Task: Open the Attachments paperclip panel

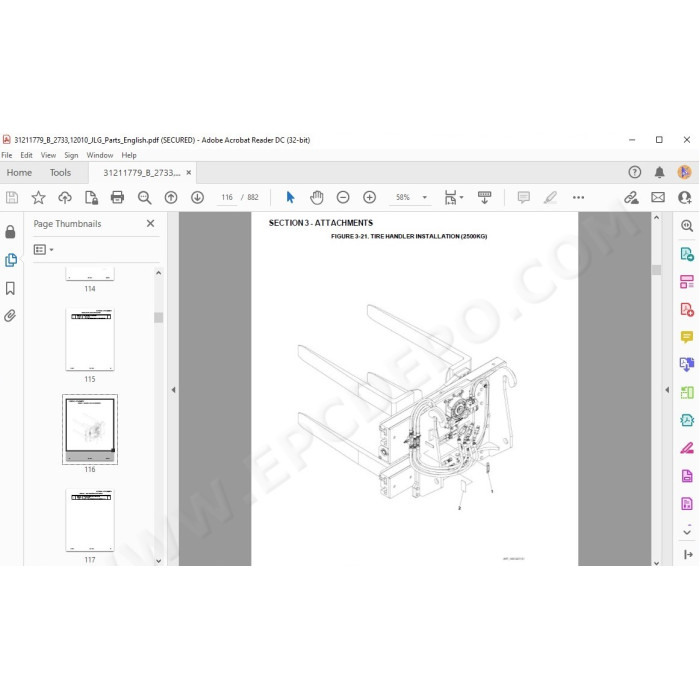Action: pos(10,316)
